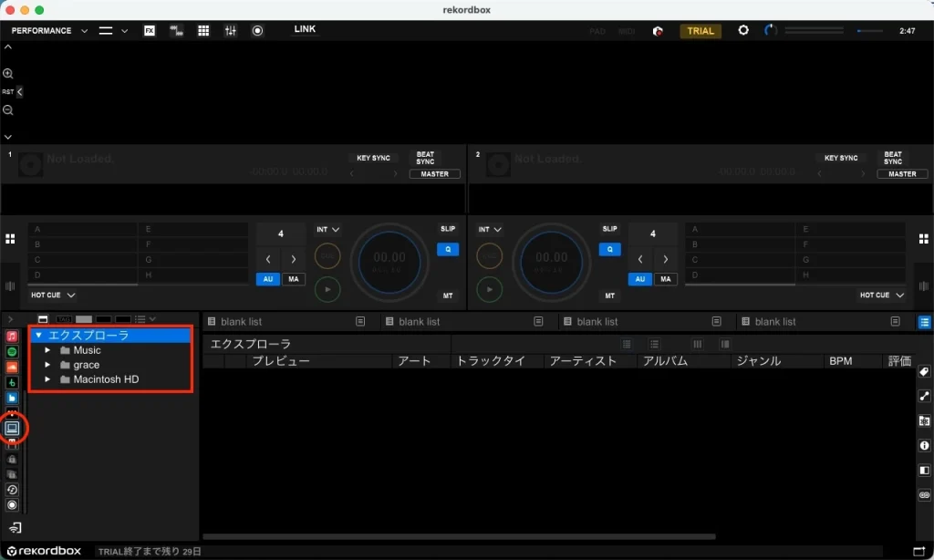Open the sampler panel icon in toolbar

click(x=176, y=30)
